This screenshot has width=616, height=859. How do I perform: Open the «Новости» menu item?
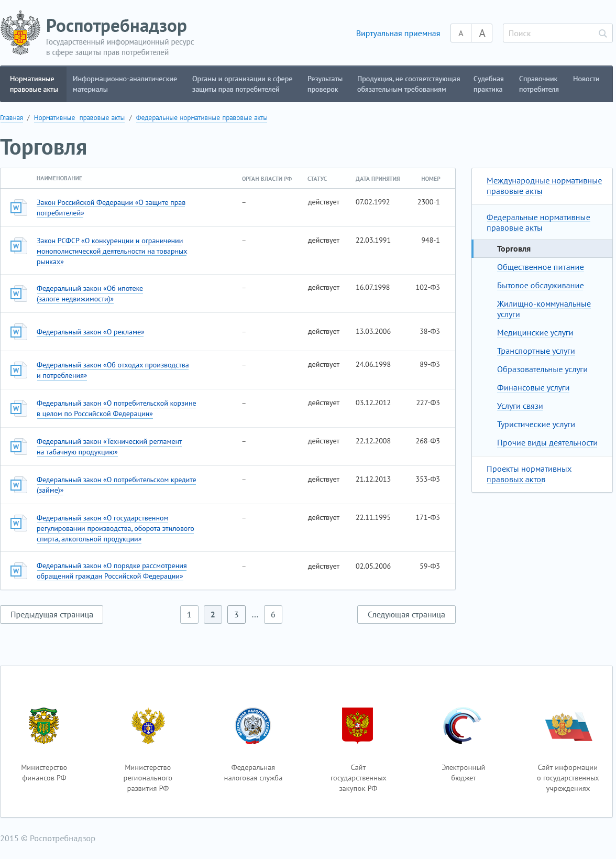586,79
